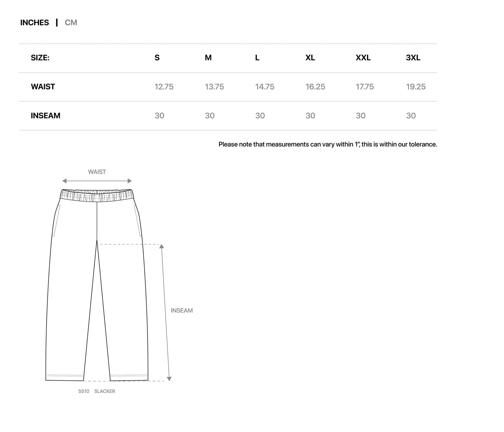Click the XL size column header
The height and width of the screenshot is (432, 504).
click(x=310, y=58)
